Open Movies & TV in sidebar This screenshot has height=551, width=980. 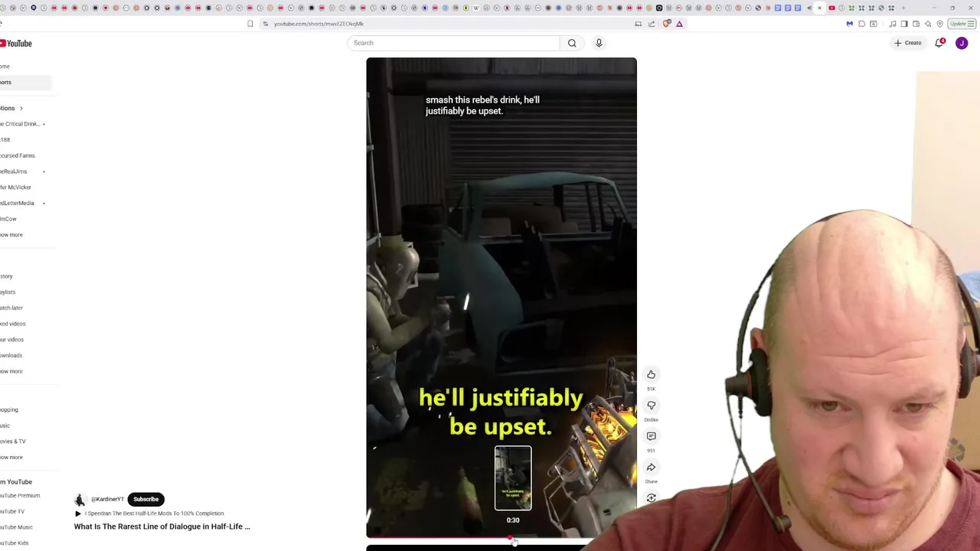tap(13, 442)
